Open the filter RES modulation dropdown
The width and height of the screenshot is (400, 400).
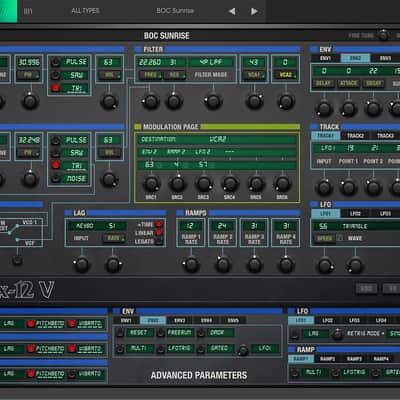point(175,75)
